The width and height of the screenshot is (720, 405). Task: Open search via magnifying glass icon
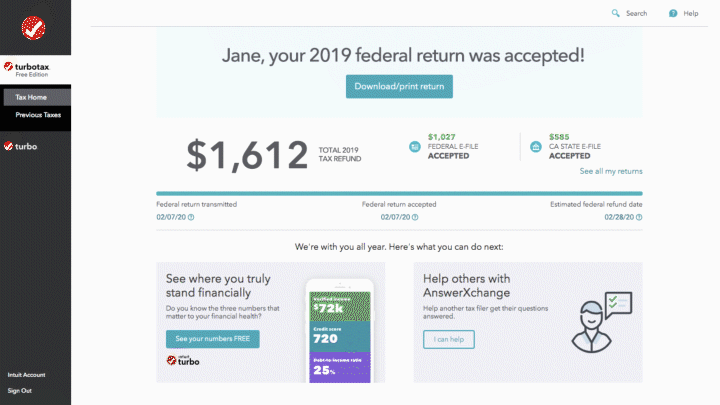point(615,13)
